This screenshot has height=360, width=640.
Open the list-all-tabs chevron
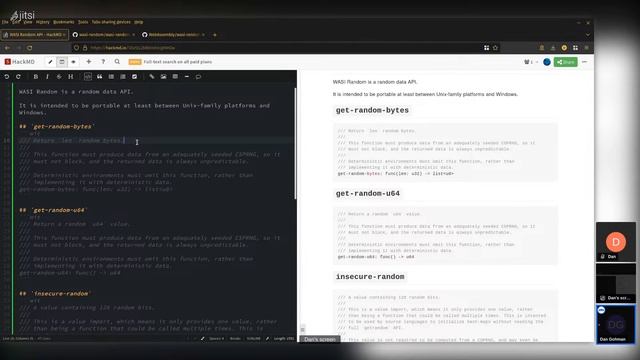(588, 35)
